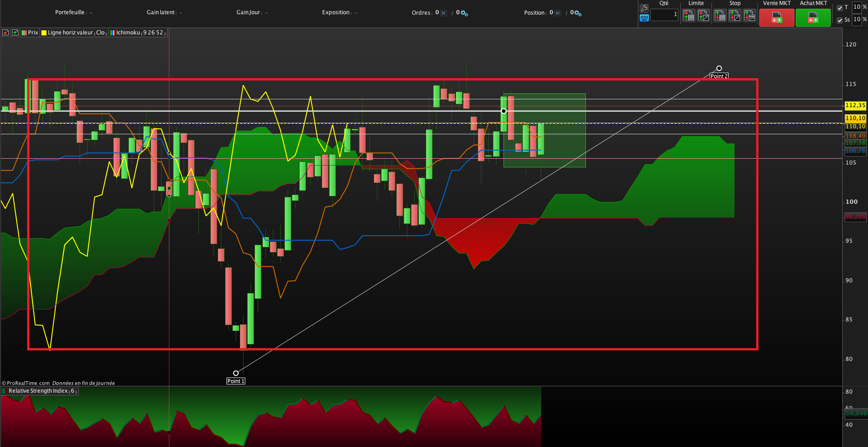This screenshot has width=868, height=447.
Task: Select first Stop order icon
Action: (720, 16)
